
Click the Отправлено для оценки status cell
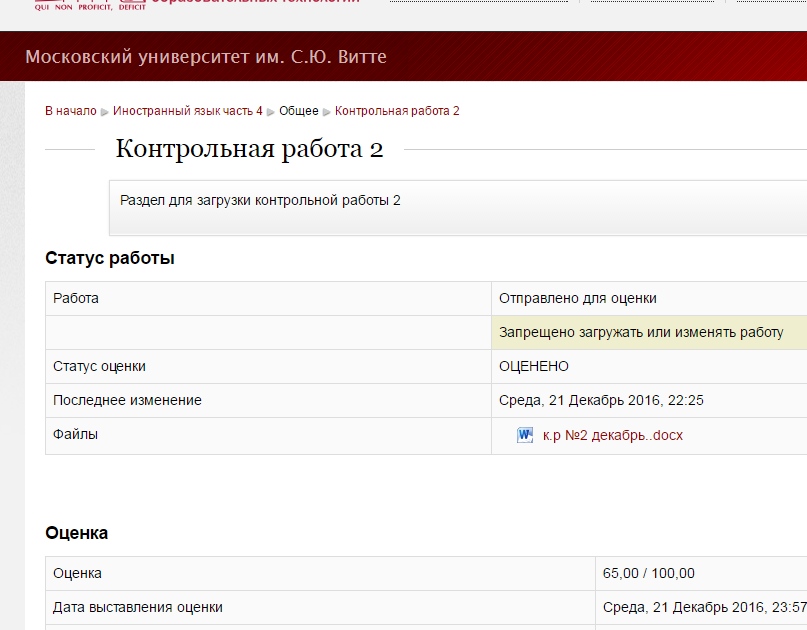click(x=578, y=298)
